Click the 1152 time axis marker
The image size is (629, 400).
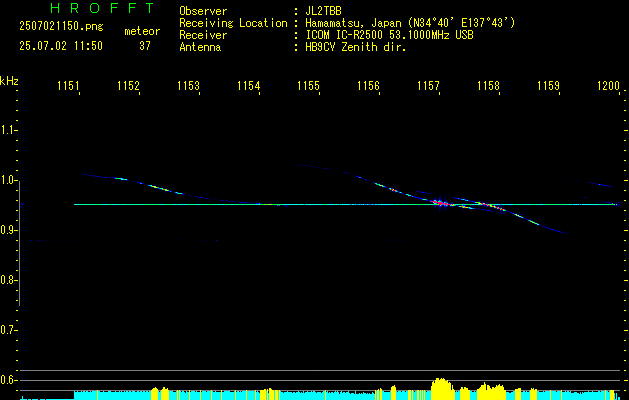tap(128, 86)
